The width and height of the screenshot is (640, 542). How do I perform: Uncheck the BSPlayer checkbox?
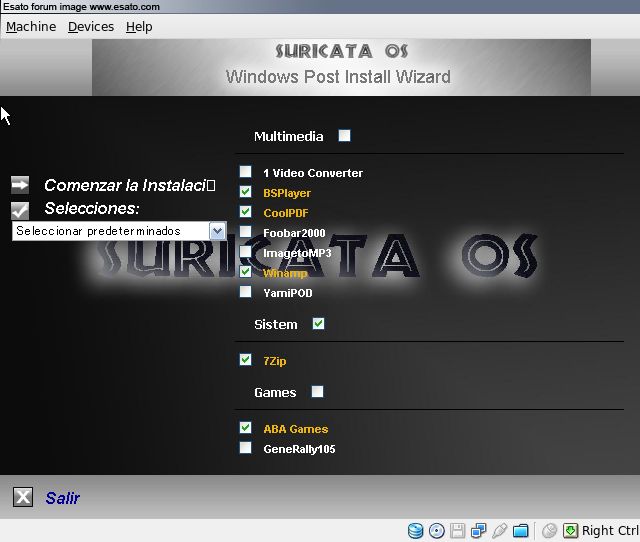[245, 191]
